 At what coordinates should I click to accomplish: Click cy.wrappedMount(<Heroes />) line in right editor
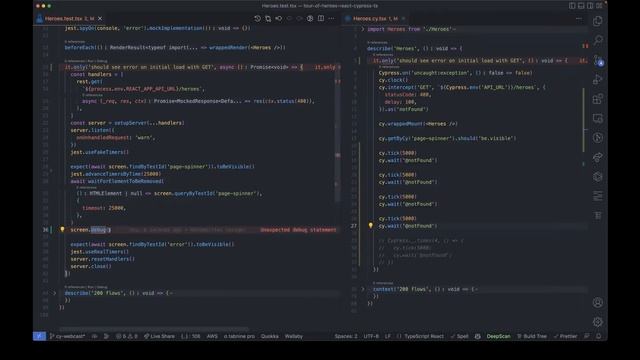(x=418, y=124)
